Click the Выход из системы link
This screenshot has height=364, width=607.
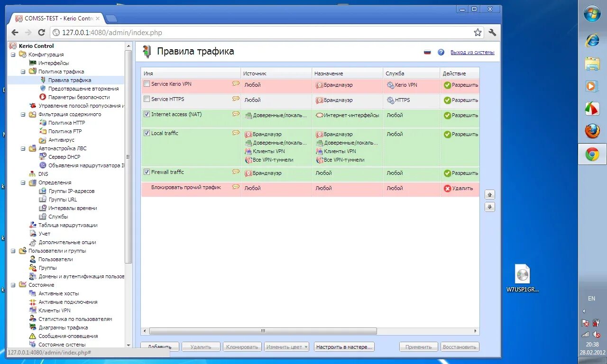tap(472, 52)
